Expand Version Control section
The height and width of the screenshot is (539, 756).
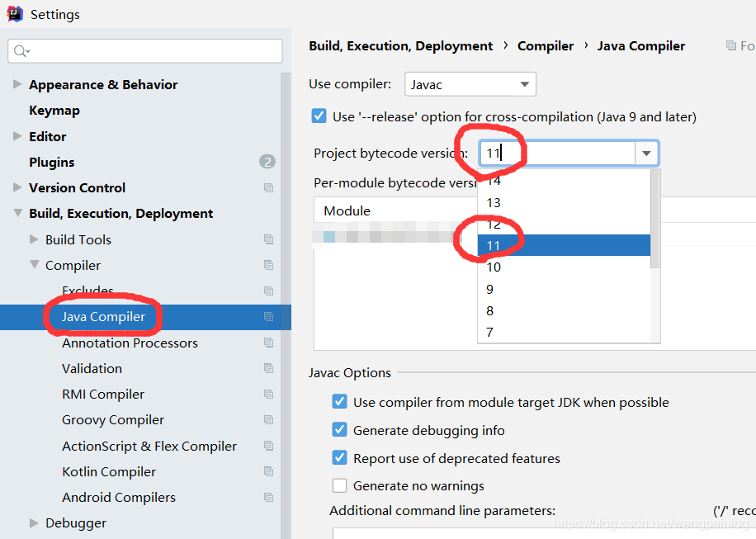click(x=17, y=187)
